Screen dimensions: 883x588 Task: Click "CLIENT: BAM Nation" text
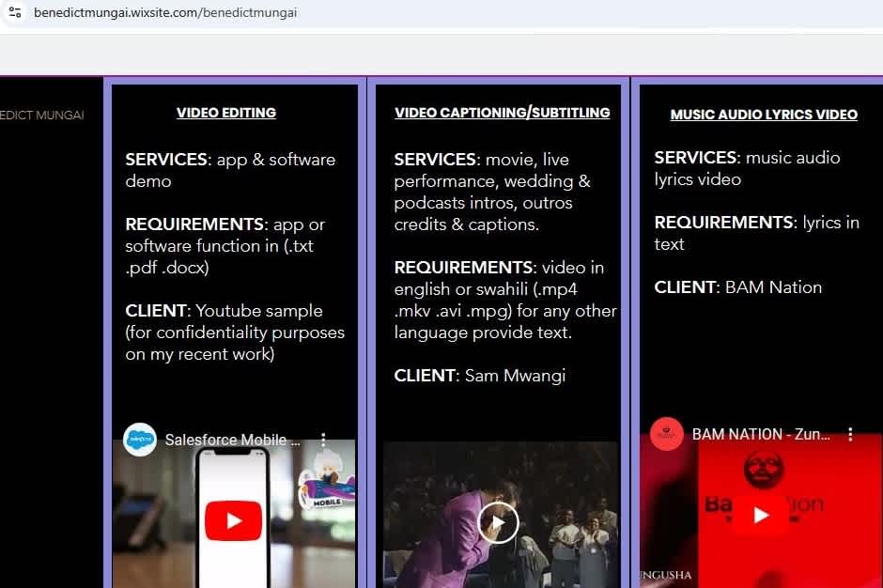[x=737, y=287]
